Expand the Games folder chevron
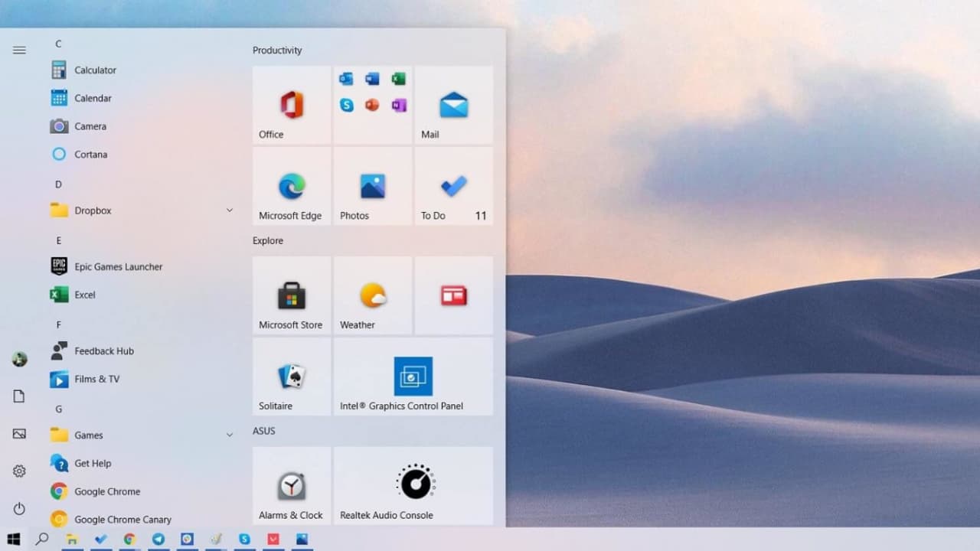Image resolution: width=980 pixels, height=551 pixels. [x=229, y=435]
